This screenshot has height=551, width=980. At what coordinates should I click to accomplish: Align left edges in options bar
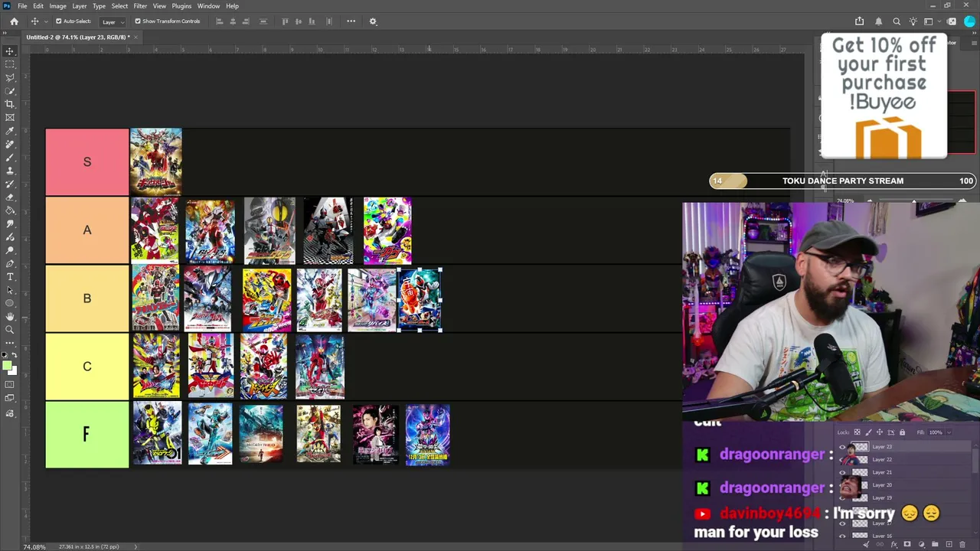click(x=219, y=21)
